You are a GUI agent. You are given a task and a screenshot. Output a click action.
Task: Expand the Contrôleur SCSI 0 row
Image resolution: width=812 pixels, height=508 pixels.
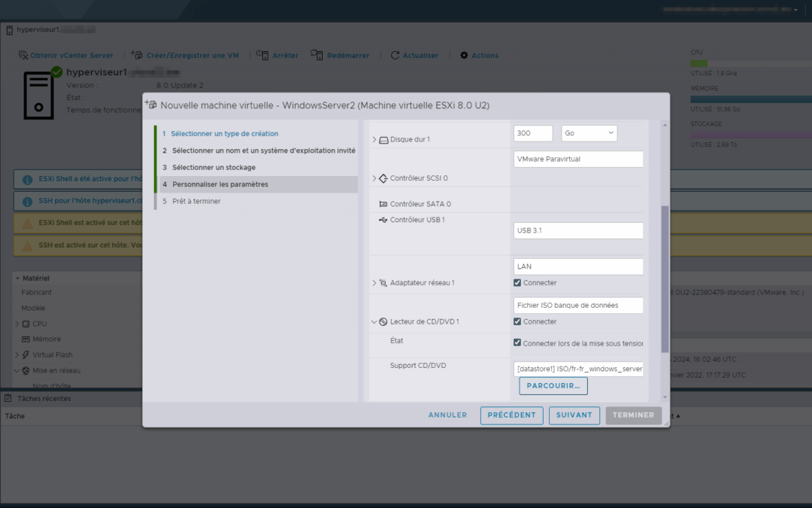[x=374, y=178]
